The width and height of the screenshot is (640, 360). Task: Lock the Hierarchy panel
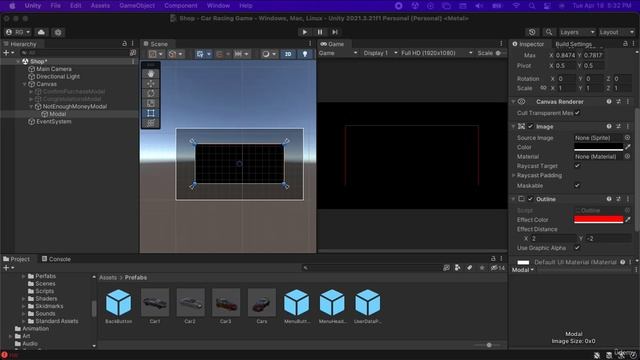tap(124, 43)
